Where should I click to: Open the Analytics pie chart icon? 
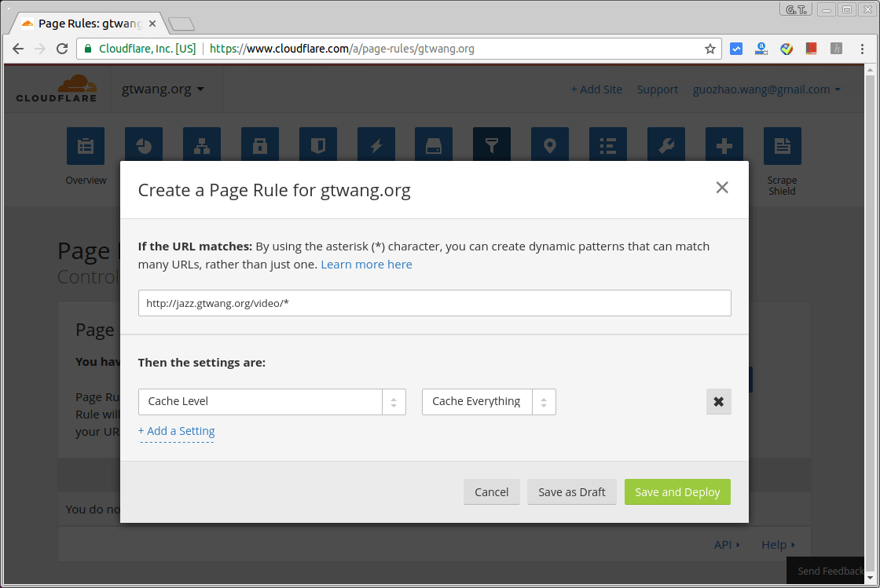click(144, 144)
